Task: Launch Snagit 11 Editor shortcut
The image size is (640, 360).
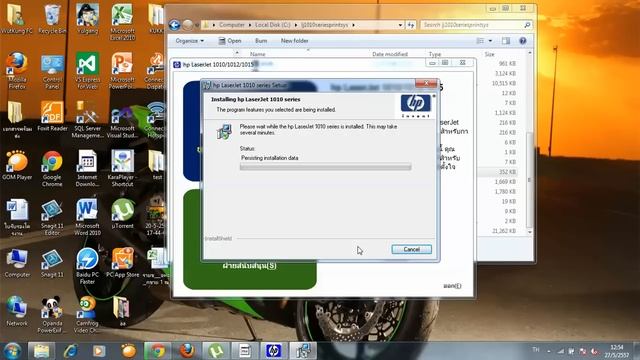Action: [x=52, y=217]
